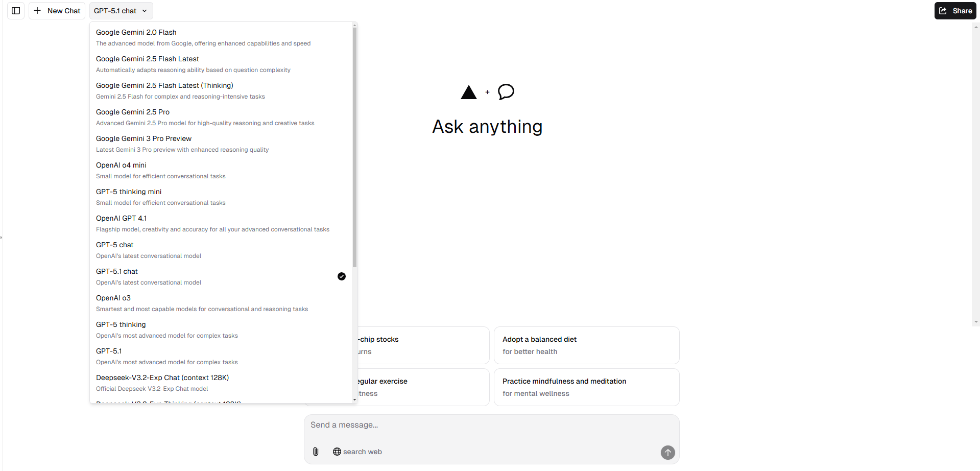The image size is (980, 471).
Task: Toggle the sidebar panel icon
Action: tap(16, 11)
